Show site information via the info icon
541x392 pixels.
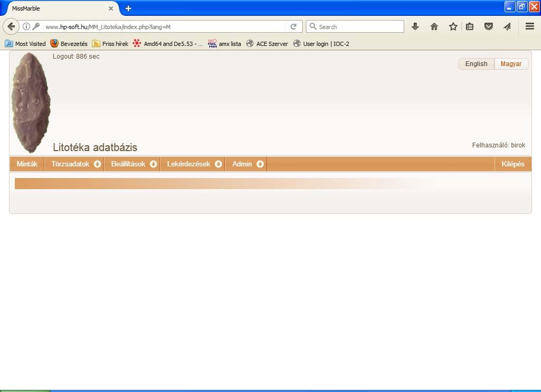coord(26,26)
